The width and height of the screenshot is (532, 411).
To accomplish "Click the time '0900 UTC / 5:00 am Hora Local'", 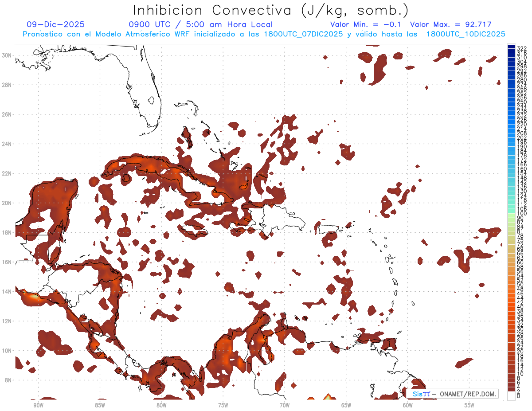I will [x=200, y=24].
